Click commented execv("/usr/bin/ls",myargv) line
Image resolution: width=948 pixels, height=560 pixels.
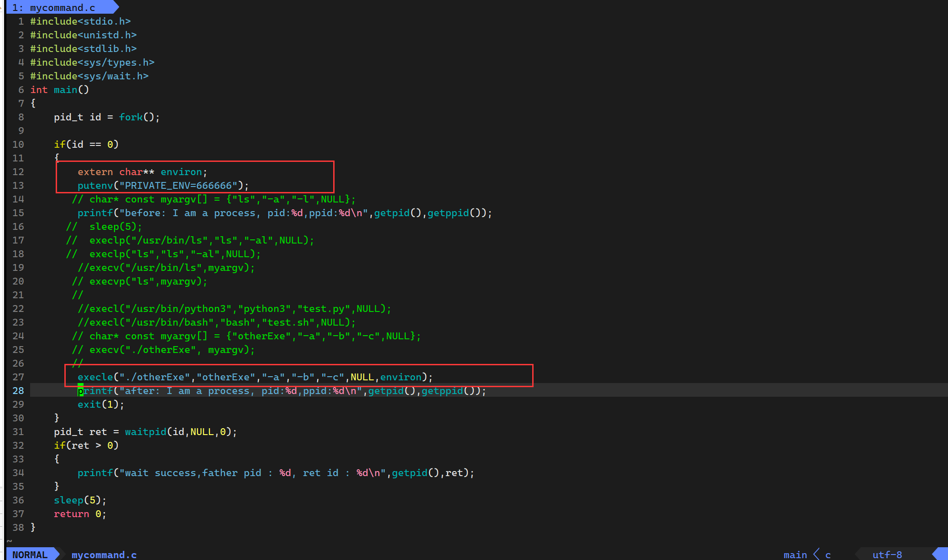point(166,268)
